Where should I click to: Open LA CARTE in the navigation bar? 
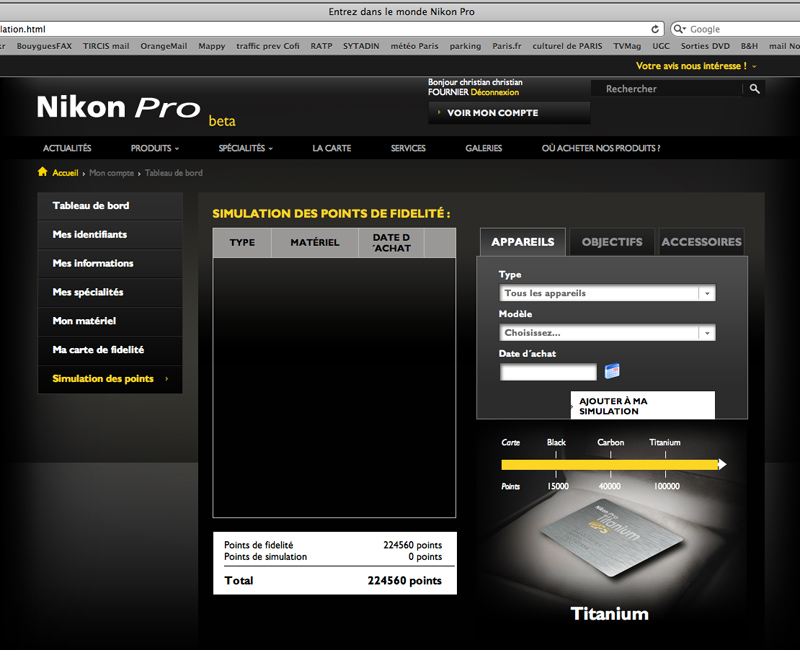tap(332, 148)
